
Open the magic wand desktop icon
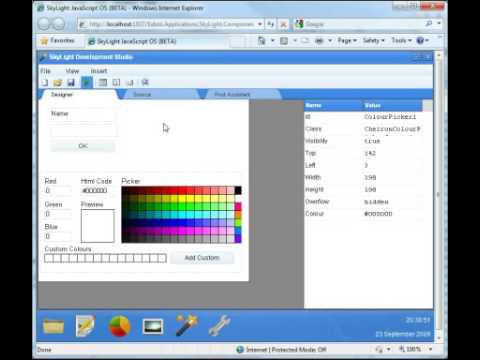187,325
